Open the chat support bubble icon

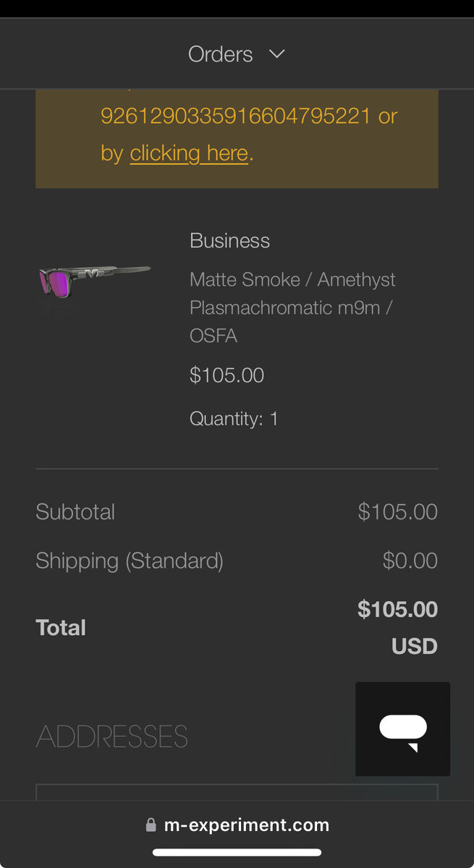click(402, 729)
